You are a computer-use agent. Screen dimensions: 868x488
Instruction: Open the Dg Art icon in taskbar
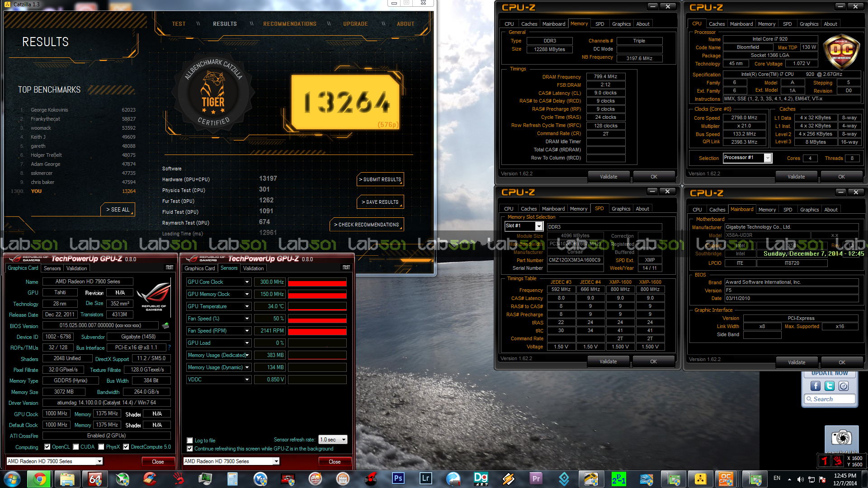point(481,479)
